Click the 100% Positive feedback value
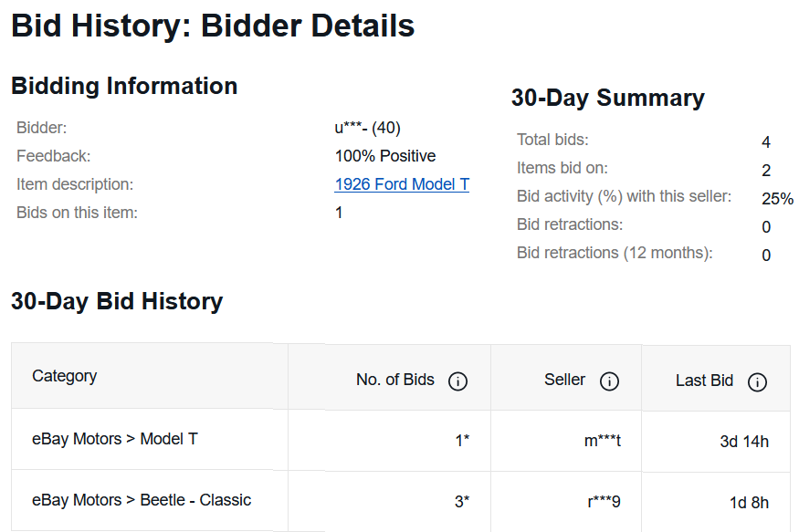 (x=385, y=156)
